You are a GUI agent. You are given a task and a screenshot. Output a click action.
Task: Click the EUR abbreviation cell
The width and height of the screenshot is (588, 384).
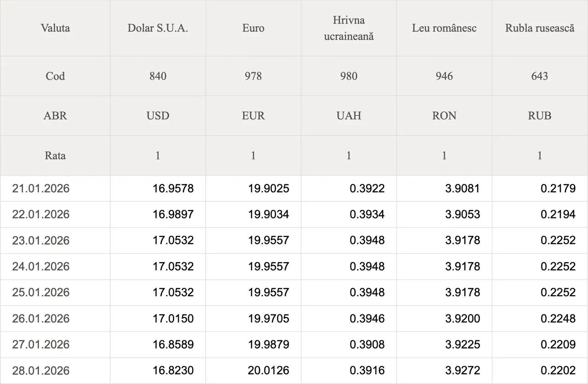coord(253,115)
